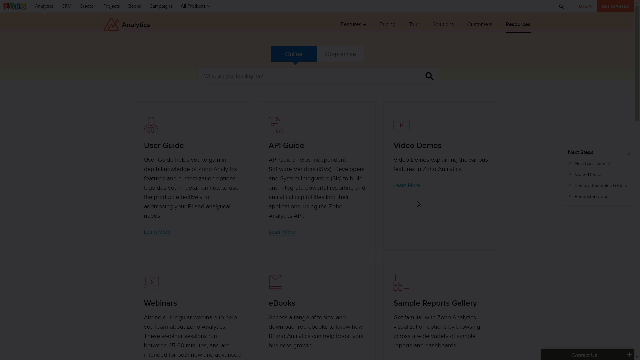Collapse the Next Steps panel arrow
The width and height of the screenshot is (640, 360).
(629, 153)
